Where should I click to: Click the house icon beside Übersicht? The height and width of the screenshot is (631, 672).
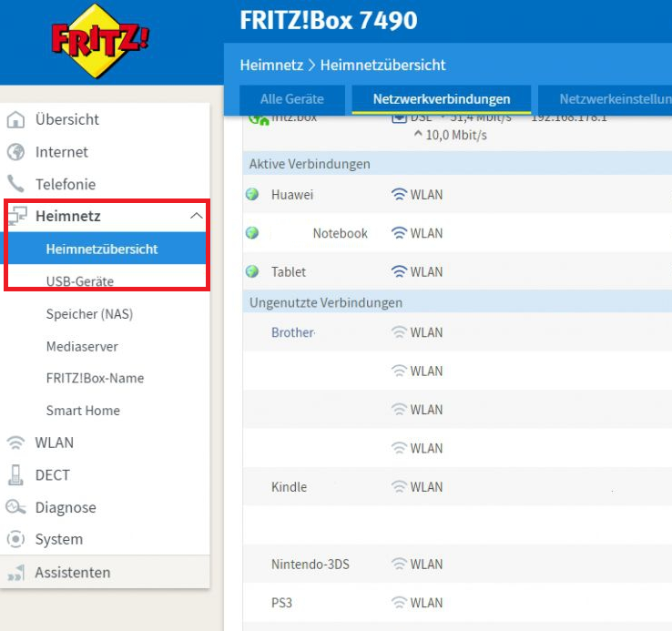(15, 119)
